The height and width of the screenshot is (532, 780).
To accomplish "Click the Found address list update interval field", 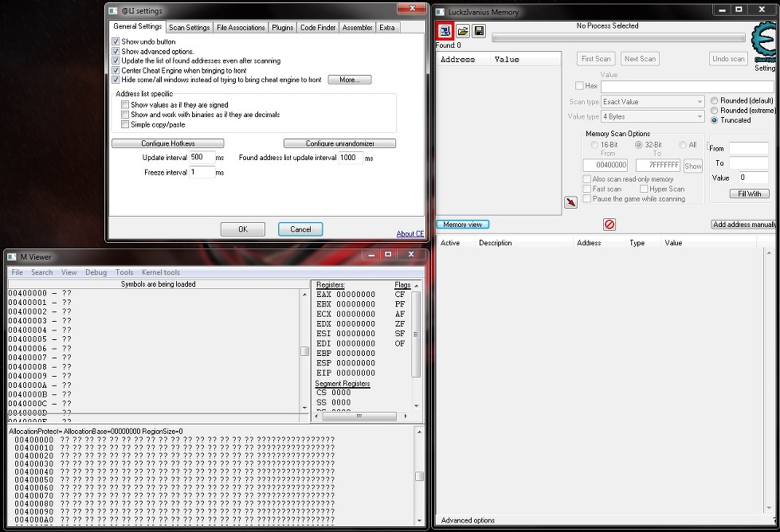I will [351, 158].
